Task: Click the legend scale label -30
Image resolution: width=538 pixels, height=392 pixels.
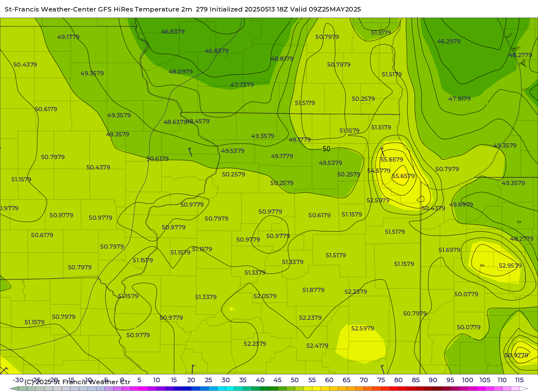Action: click(x=18, y=380)
